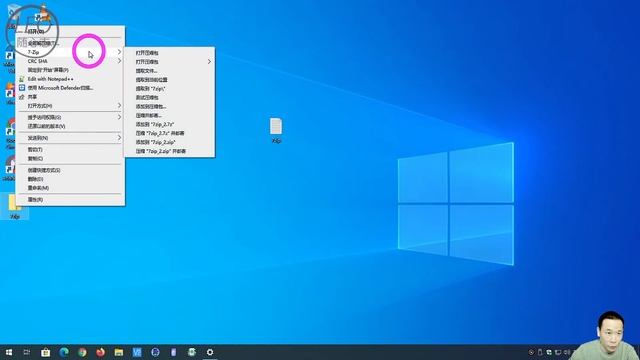This screenshot has width=640, height=360.
Task: Select 还原以前的版本(V)
Action: [x=70, y=126]
